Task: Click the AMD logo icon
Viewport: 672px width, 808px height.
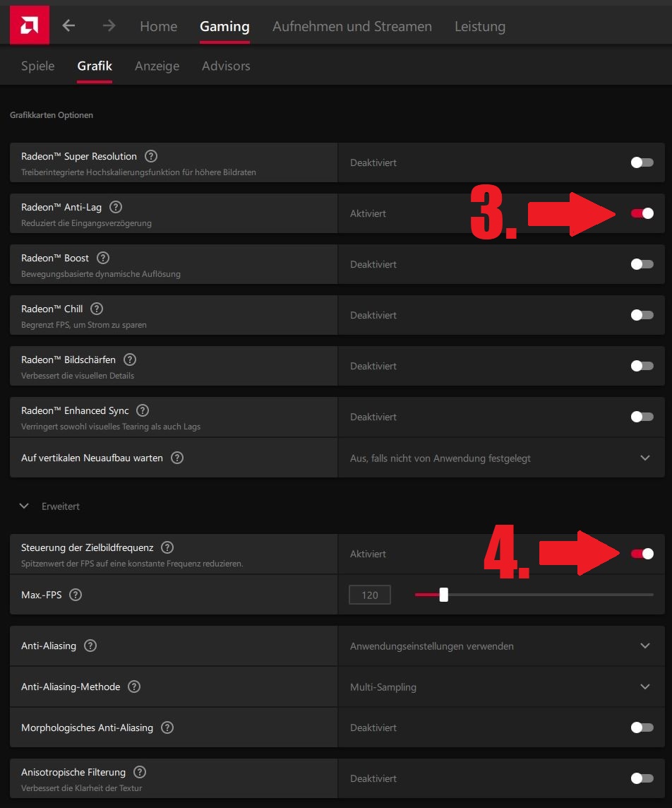Action: click(x=30, y=25)
